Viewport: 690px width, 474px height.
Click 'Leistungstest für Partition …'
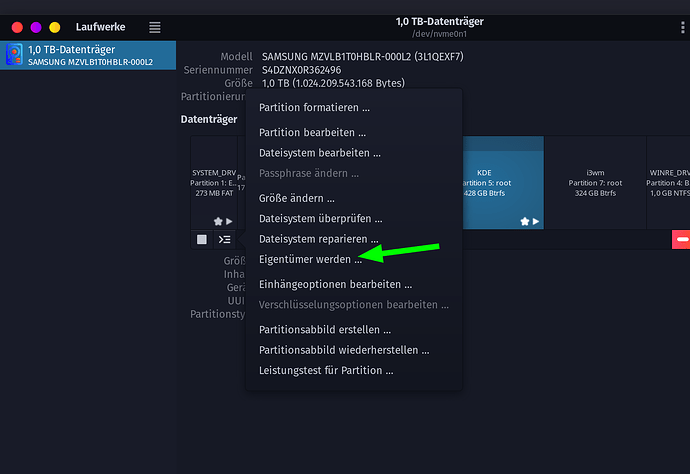[325, 370]
